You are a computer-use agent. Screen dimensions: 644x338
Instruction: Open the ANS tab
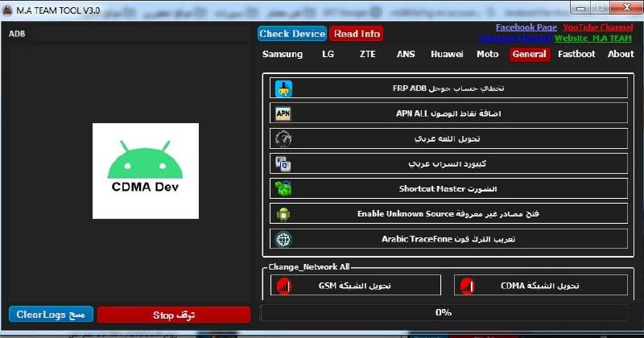[406, 54]
